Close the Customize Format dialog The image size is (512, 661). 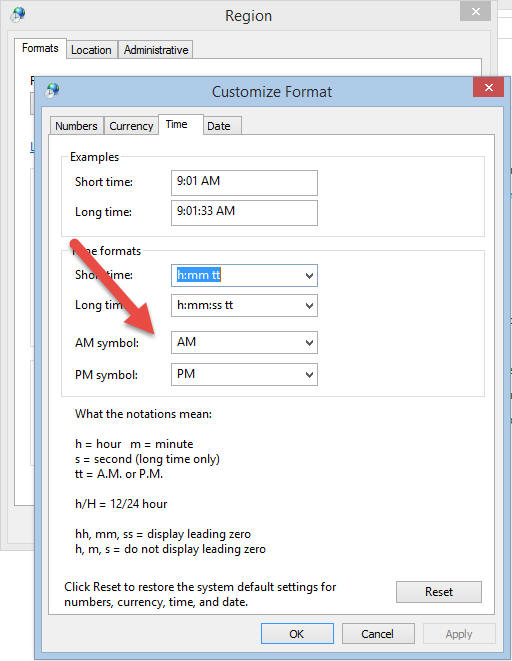pos(488,87)
